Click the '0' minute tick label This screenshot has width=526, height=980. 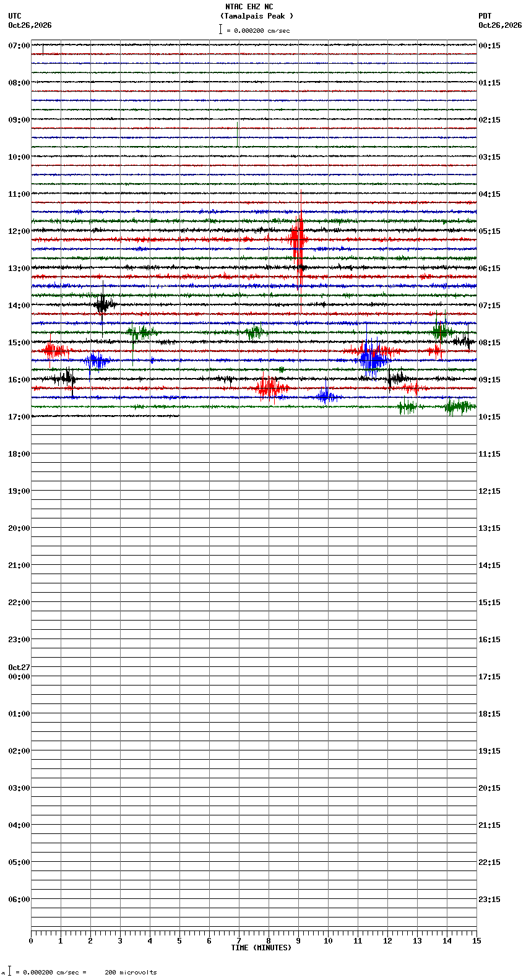click(x=31, y=941)
